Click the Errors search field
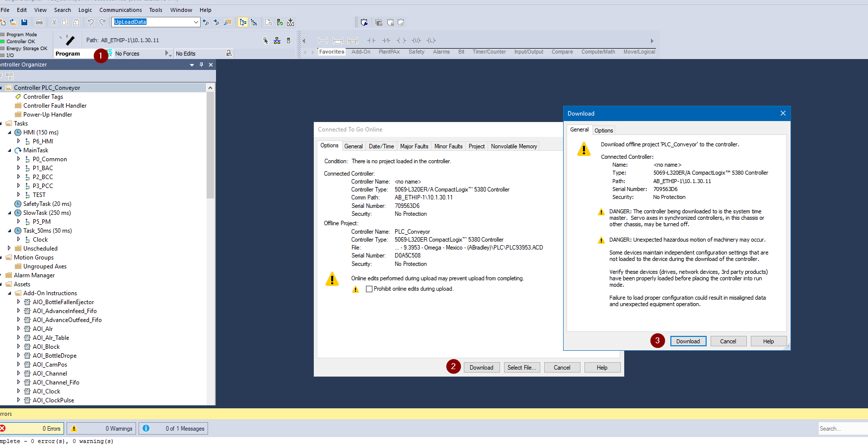Viewport: 868px width, 448px height. pyautogui.click(x=843, y=429)
